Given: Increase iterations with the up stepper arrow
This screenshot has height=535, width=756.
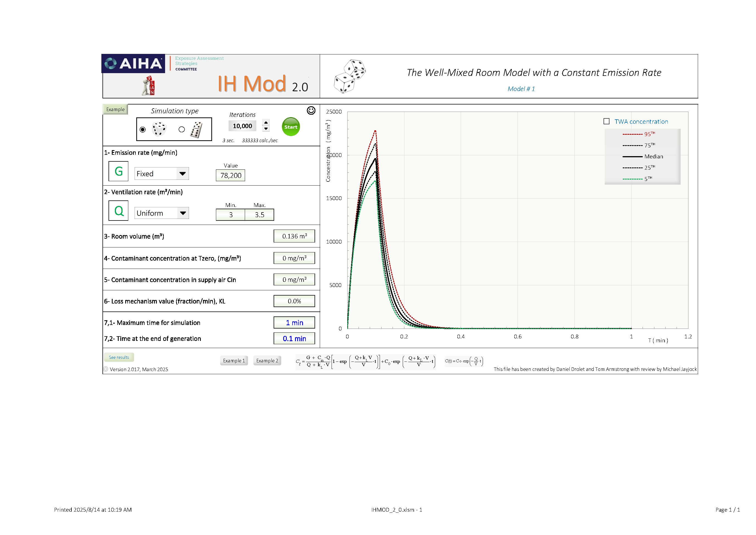Looking at the screenshot, I should point(266,123).
